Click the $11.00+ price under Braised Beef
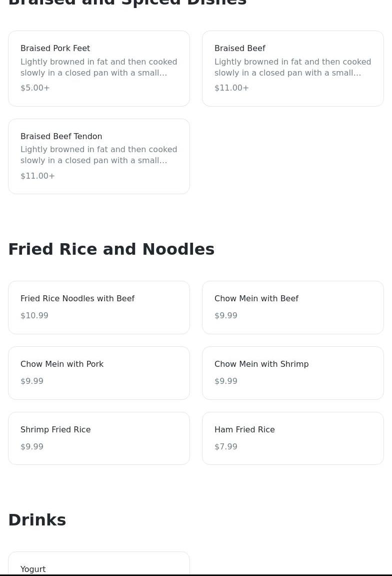 pos(231,88)
